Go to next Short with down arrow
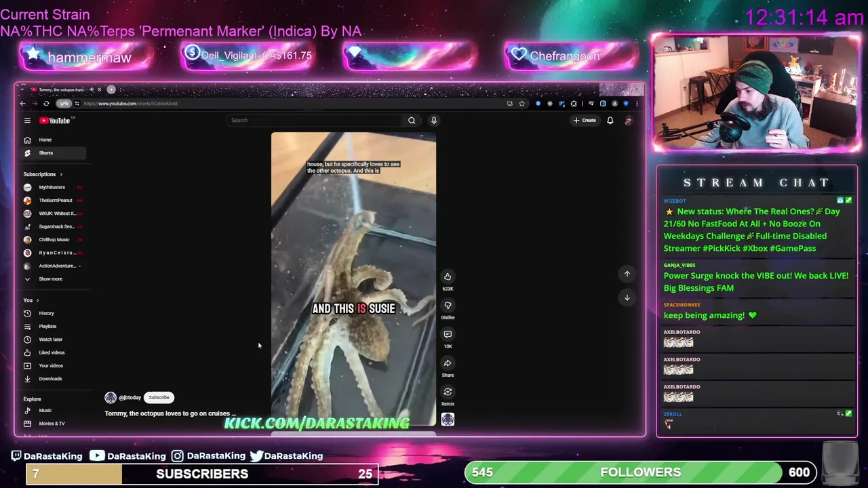The image size is (868, 488). (627, 298)
